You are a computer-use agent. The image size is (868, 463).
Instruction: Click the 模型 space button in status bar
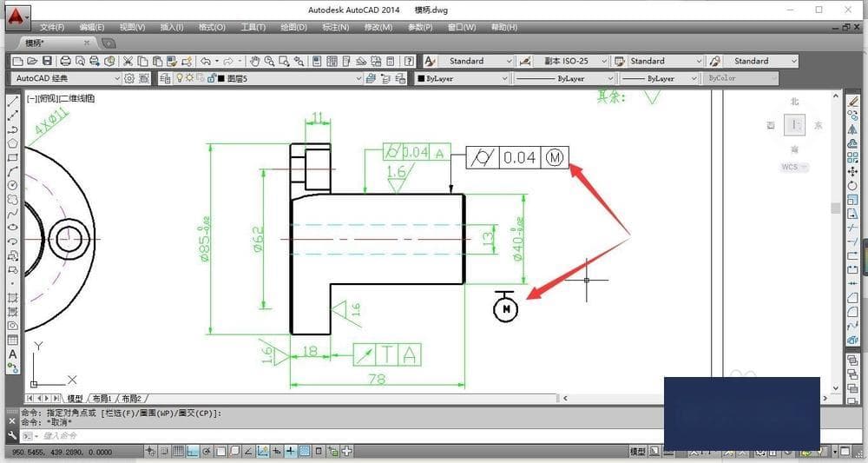click(638, 452)
